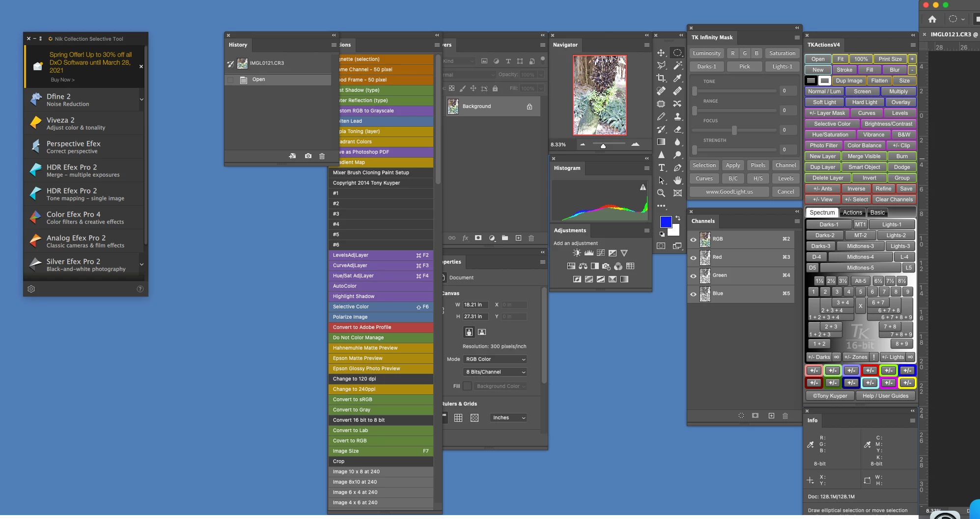Image resolution: width=980 pixels, height=519 pixels.
Task: Select the Horizontal Type tool
Action: [x=661, y=167]
